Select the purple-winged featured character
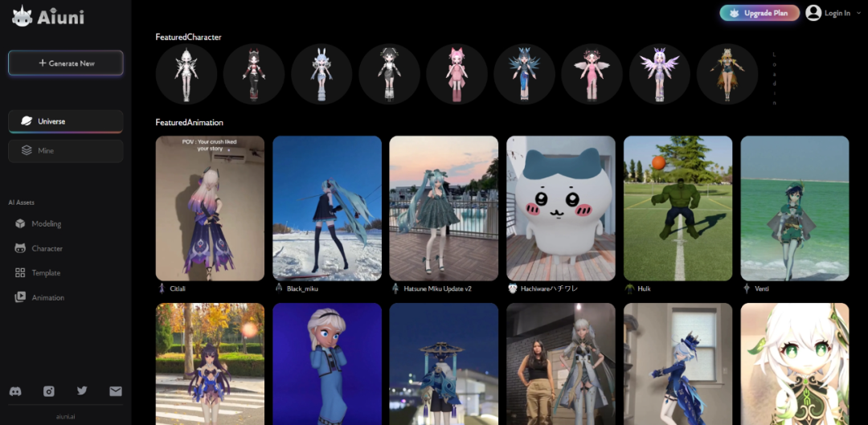The image size is (868, 425). click(x=659, y=74)
